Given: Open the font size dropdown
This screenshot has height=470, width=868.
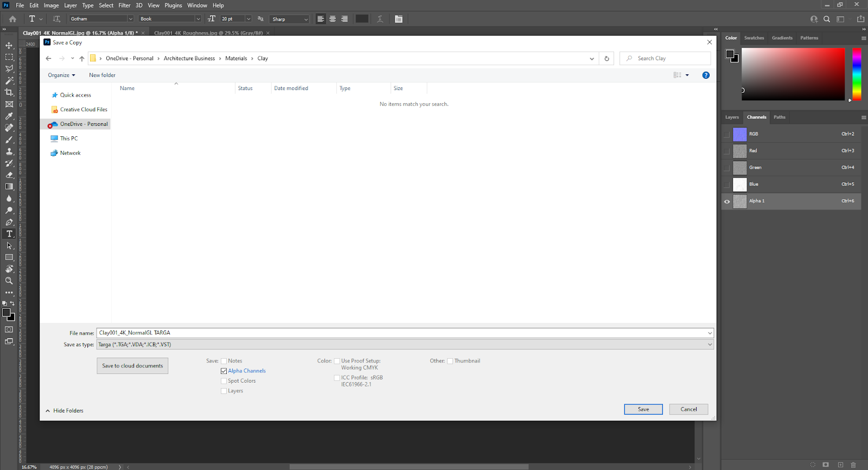Looking at the screenshot, I should coord(248,19).
